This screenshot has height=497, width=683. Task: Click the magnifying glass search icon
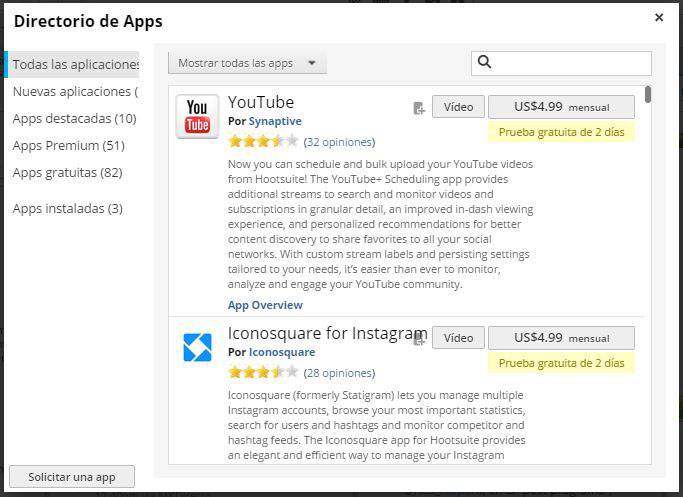[484, 62]
